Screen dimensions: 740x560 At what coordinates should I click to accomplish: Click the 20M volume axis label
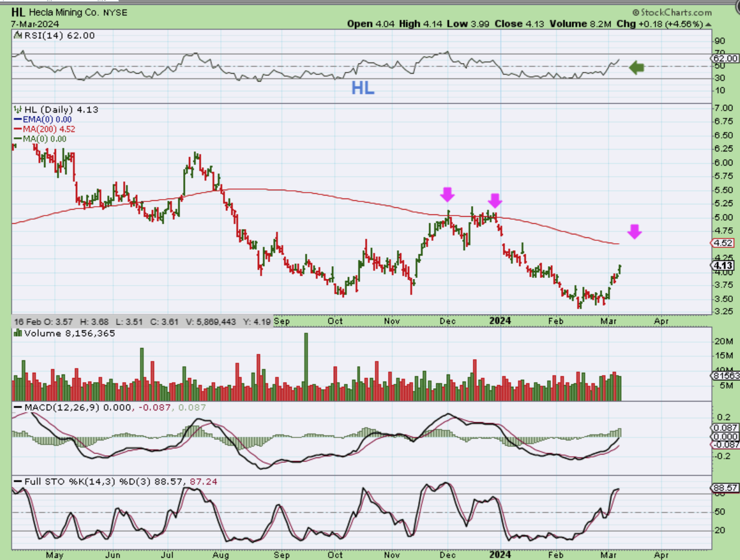pos(722,342)
